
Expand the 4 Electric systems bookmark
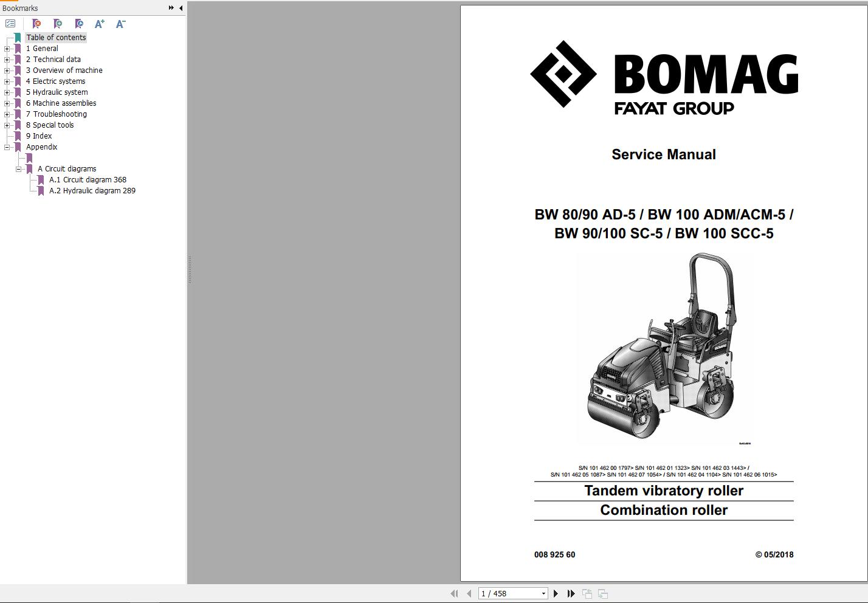[x=7, y=81]
